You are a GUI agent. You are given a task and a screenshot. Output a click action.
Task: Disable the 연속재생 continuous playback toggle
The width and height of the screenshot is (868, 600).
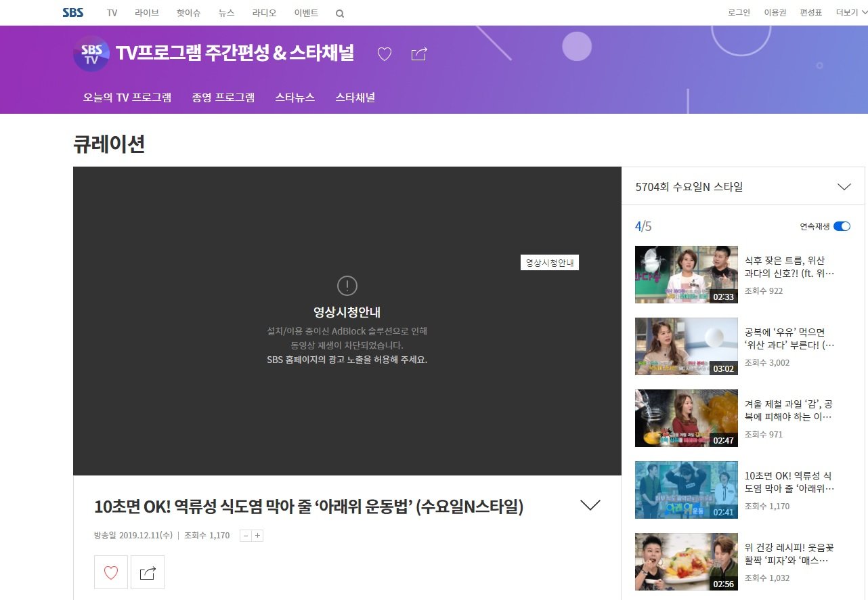(842, 226)
